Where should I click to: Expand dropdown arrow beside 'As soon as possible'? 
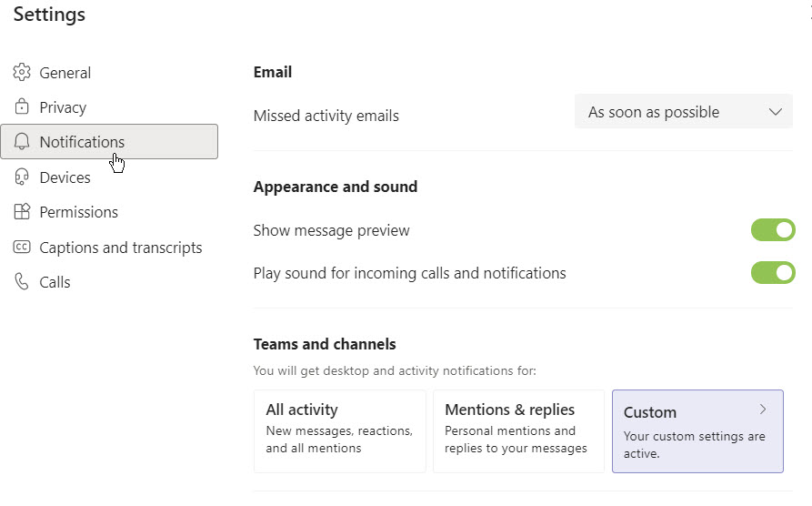pos(775,112)
